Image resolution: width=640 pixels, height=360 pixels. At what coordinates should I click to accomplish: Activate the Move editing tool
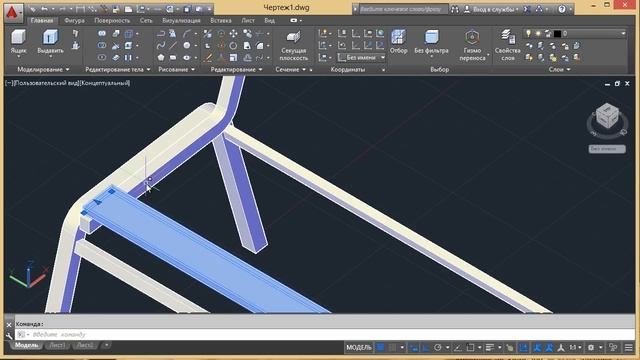233,34
